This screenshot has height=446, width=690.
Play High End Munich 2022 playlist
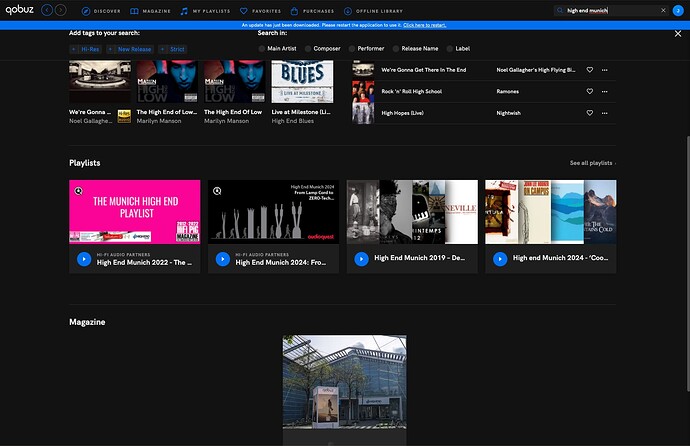[x=84, y=259]
